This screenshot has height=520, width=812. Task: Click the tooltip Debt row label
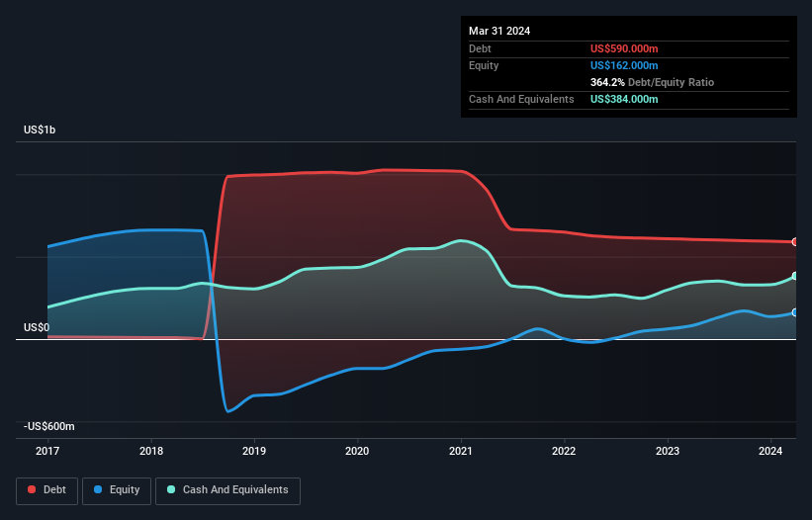click(x=480, y=48)
